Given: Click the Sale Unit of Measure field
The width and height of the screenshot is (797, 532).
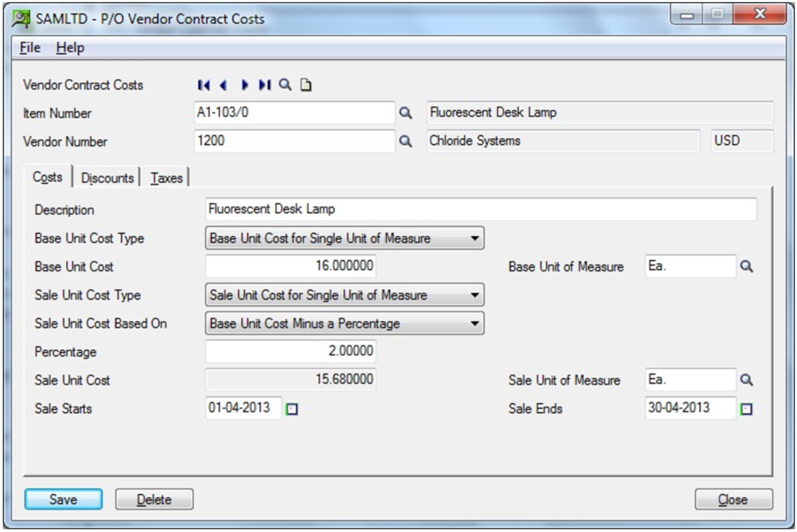Looking at the screenshot, I should point(690,380).
